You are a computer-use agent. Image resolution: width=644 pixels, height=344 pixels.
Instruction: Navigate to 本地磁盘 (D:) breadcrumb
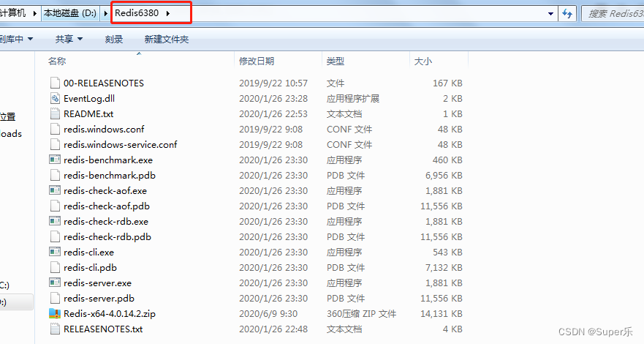pyautogui.click(x=70, y=13)
